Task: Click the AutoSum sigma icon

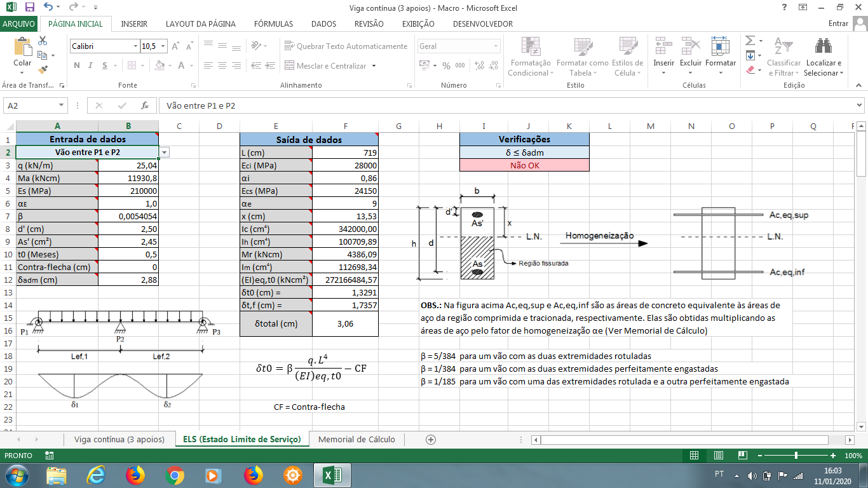Action: [750, 40]
